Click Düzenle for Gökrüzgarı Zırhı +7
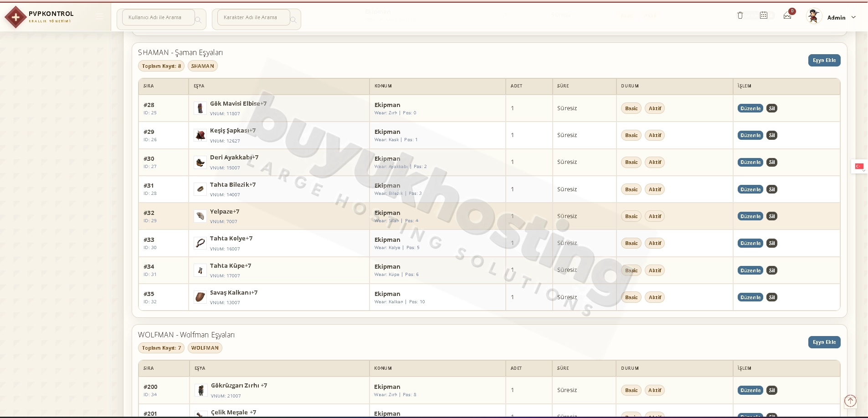 point(750,390)
